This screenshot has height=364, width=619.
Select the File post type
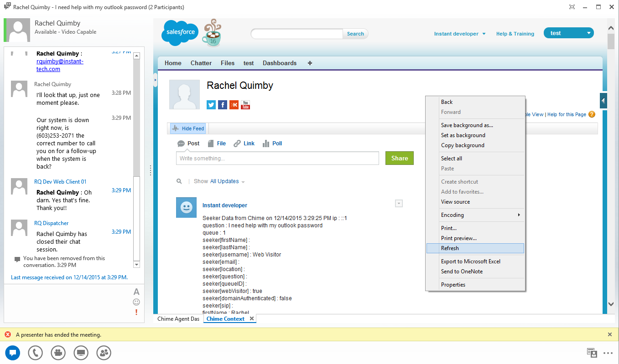click(217, 144)
